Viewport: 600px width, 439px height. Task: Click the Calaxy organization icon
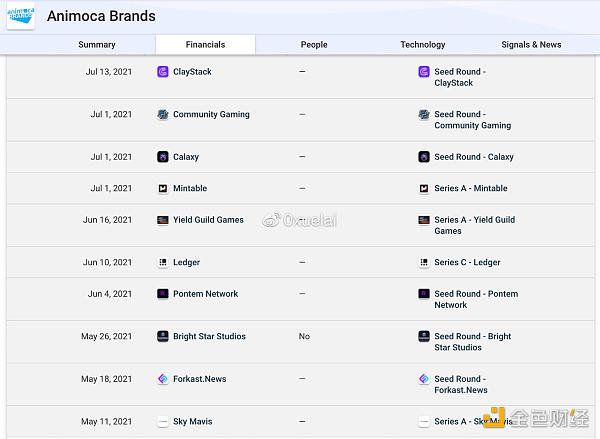pos(163,157)
